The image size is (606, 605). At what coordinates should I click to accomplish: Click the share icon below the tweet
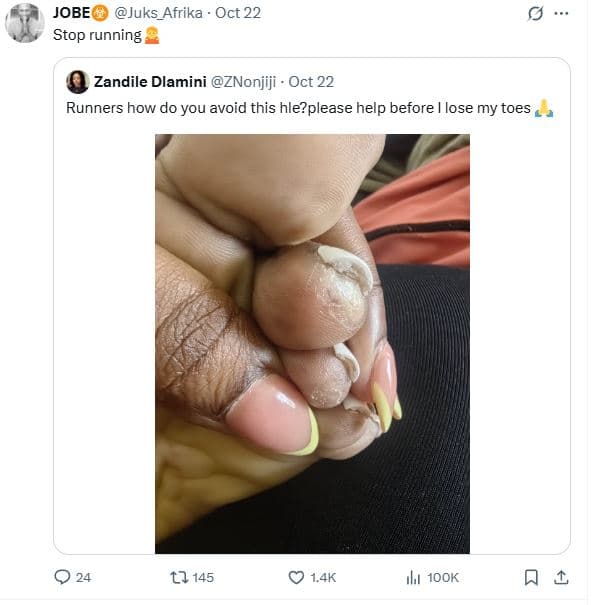pos(561,577)
